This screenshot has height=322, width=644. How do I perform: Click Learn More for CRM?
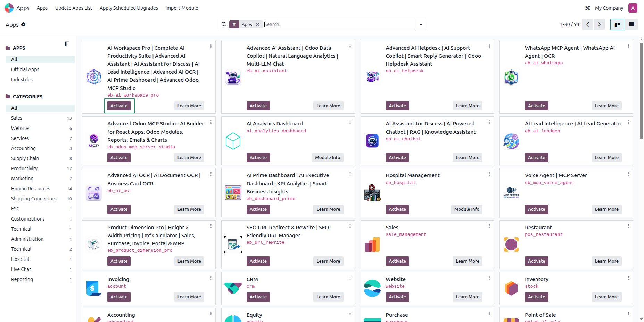tap(328, 297)
